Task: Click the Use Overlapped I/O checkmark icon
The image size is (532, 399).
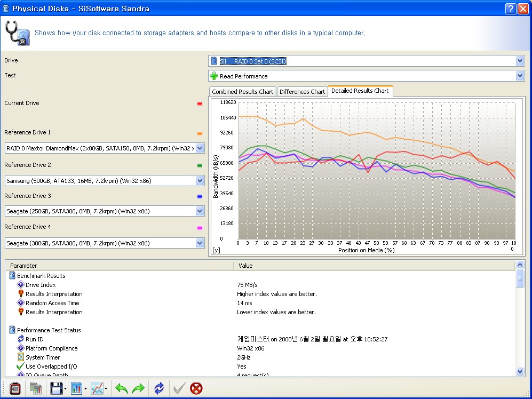Action: click(x=20, y=366)
